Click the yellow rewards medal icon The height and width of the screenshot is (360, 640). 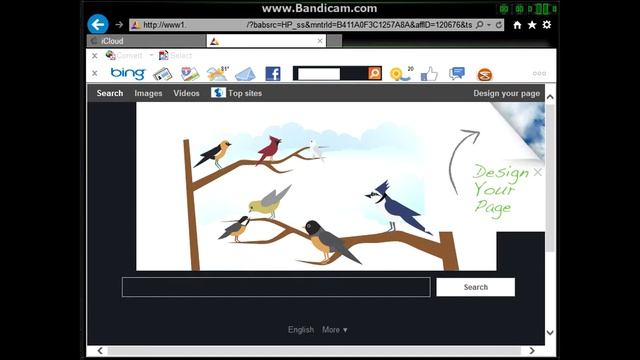point(401,73)
